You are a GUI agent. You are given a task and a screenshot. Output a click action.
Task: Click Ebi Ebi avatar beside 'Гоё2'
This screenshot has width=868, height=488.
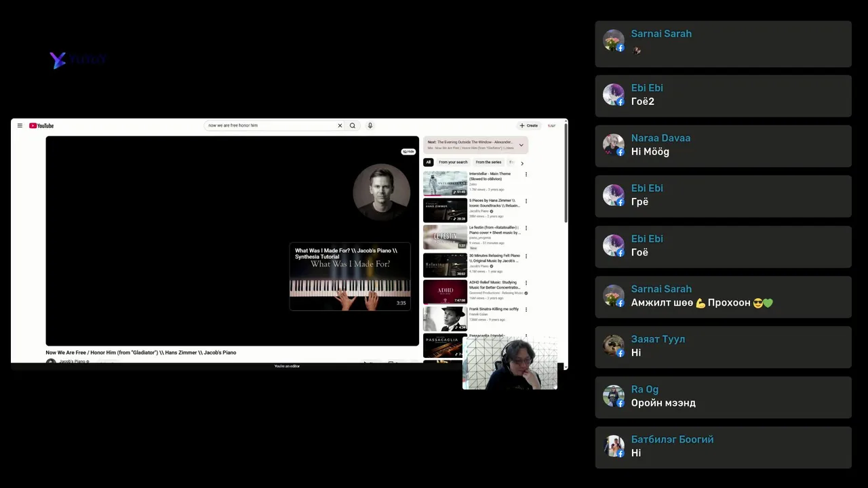614,95
